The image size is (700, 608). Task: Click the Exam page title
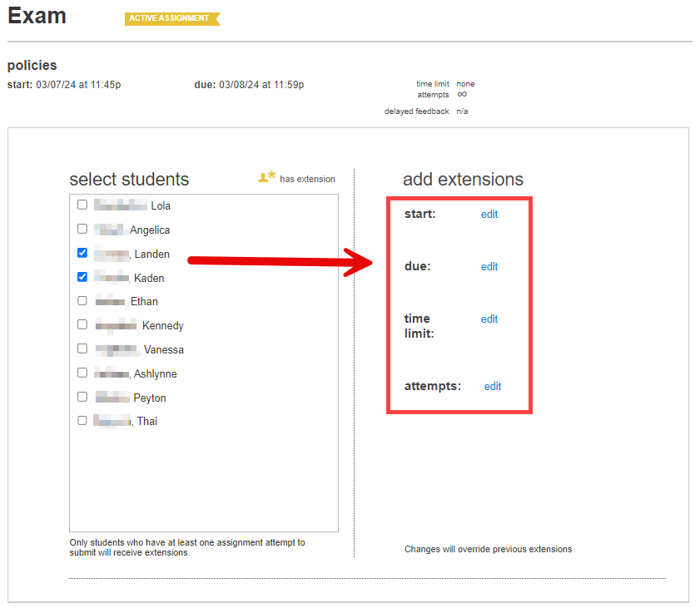tap(37, 16)
